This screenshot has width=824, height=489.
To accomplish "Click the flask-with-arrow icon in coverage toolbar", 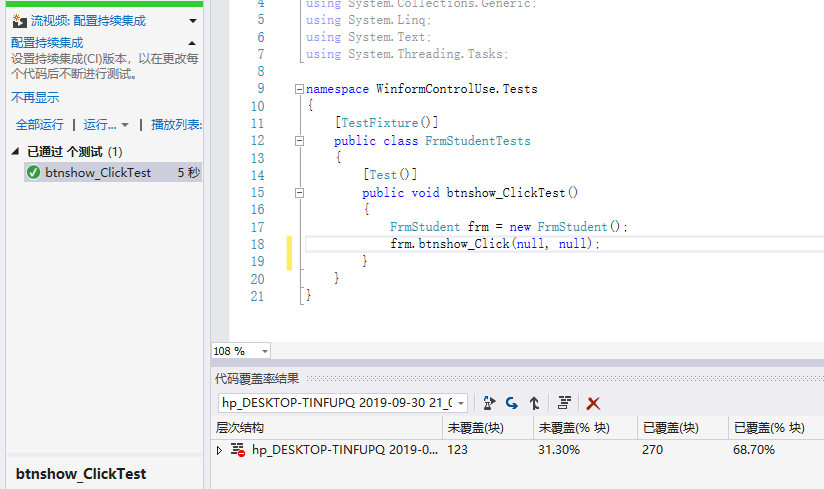I will point(489,403).
